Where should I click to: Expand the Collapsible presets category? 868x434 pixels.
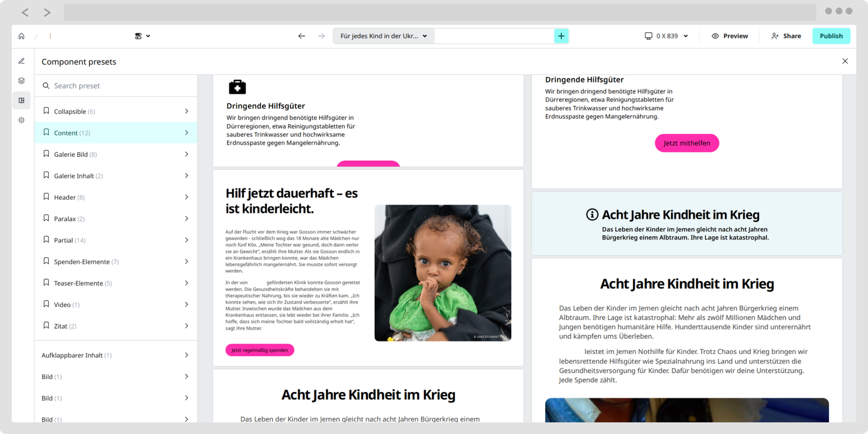(116, 111)
